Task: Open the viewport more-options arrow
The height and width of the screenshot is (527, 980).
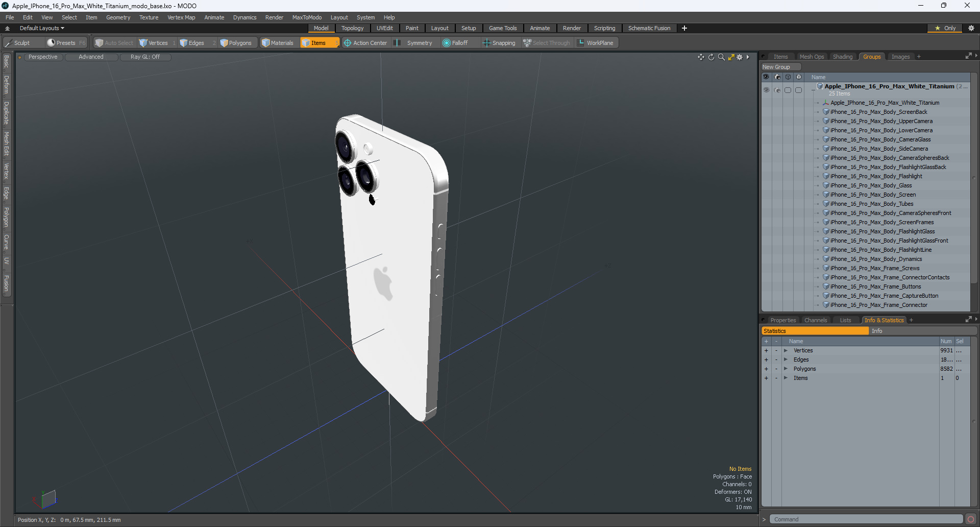Action: [748, 57]
